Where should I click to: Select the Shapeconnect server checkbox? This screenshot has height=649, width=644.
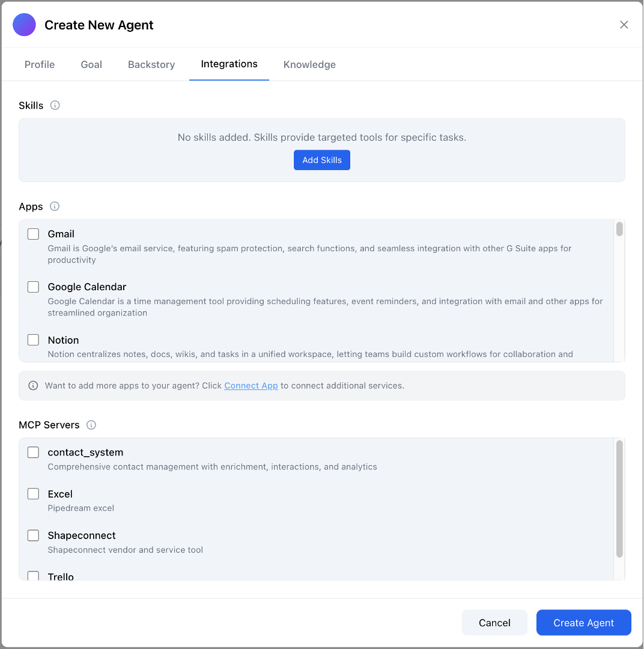tap(33, 535)
